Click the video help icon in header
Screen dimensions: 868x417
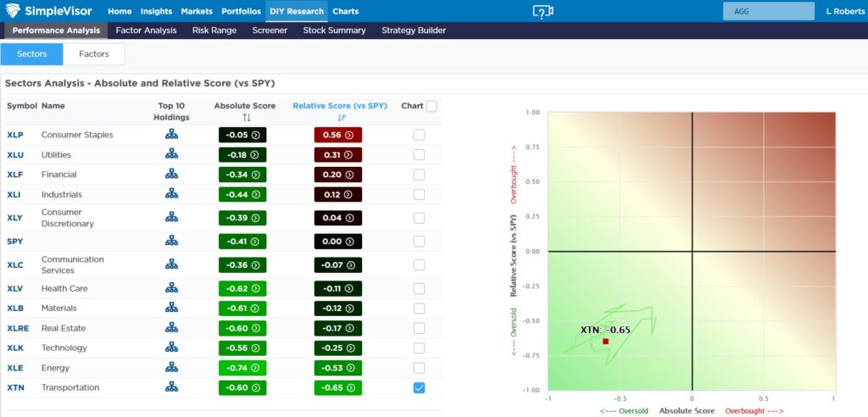coord(542,11)
